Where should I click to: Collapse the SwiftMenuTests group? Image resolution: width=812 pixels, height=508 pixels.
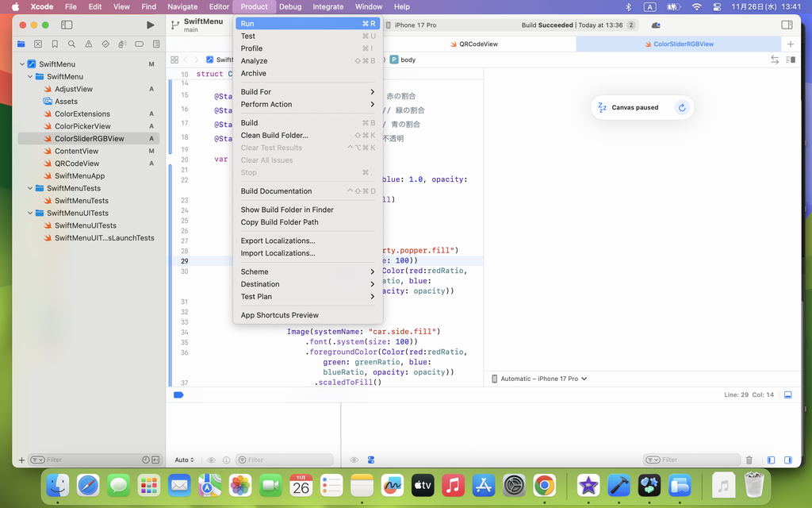[x=30, y=188]
